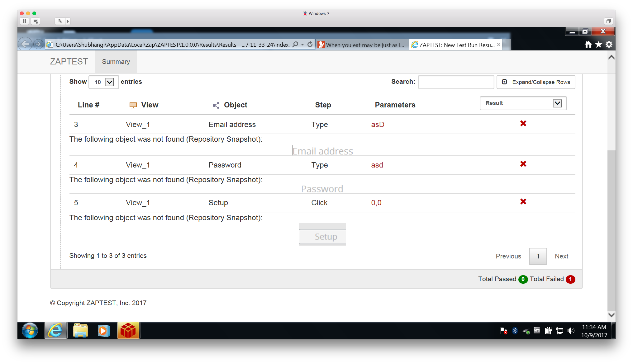The width and height of the screenshot is (633, 364).
Task: Sort by the Parameters column header
Action: pos(395,105)
